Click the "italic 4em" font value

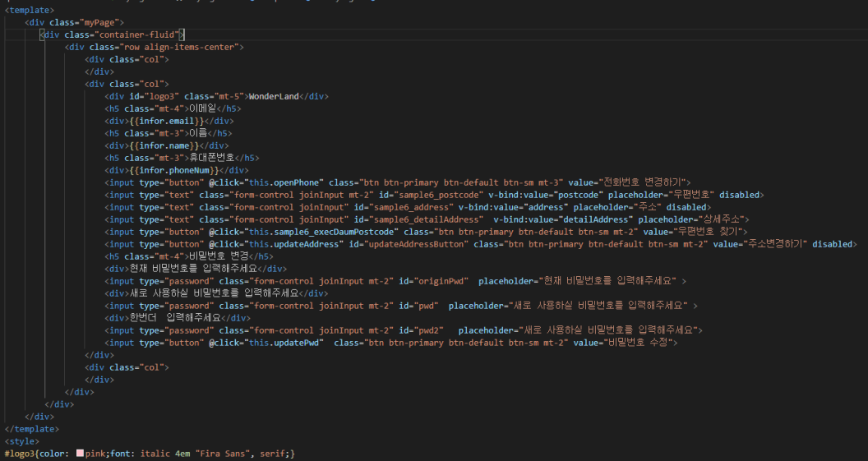click(x=164, y=454)
